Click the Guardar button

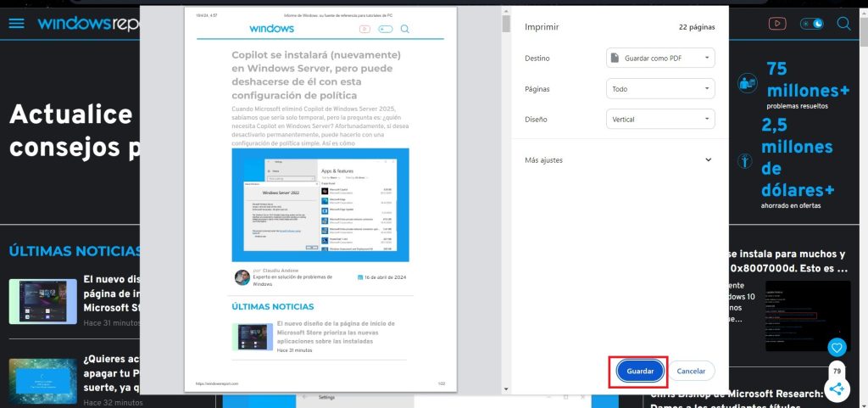click(640, 371)
